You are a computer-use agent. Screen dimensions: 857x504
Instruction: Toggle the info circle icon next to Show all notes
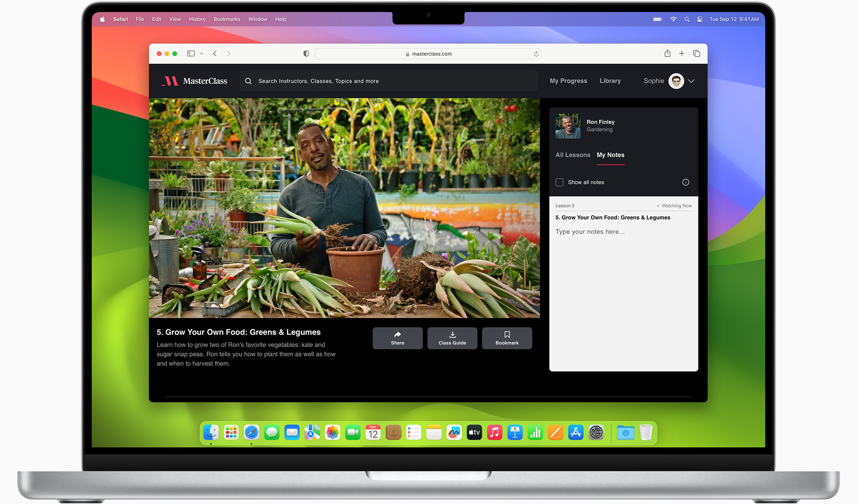[x=686, y=182]
